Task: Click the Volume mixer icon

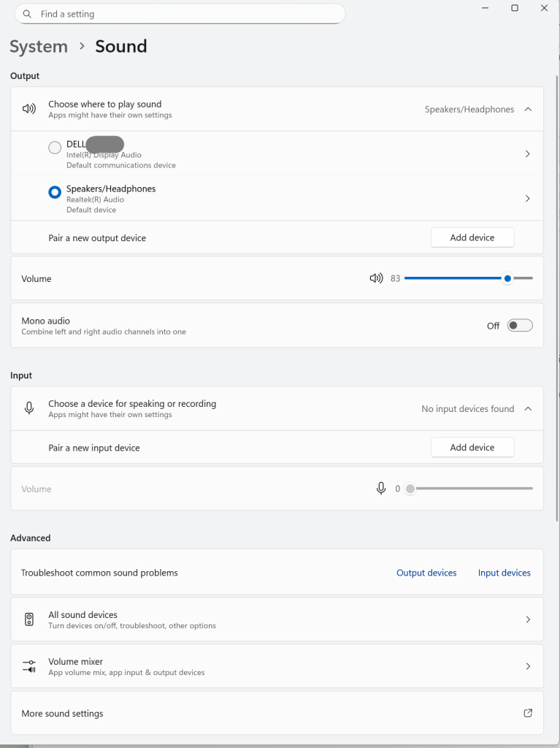Action: point(29,666)
